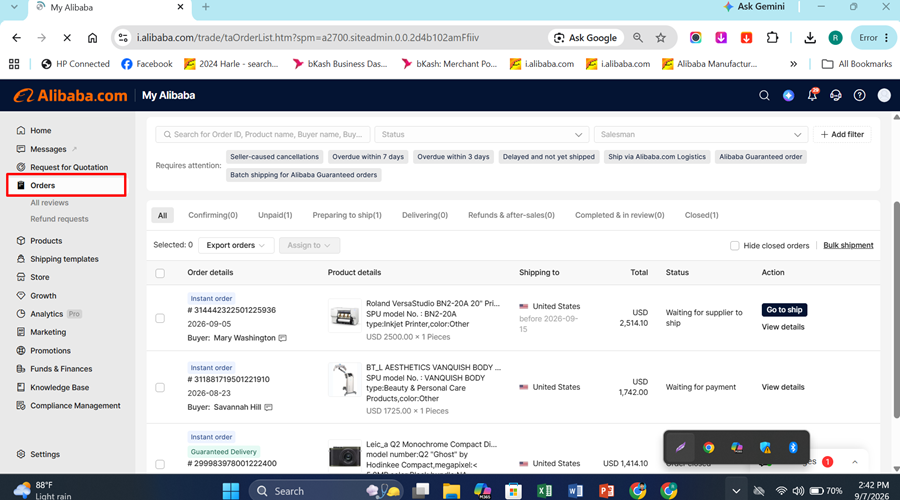900x500 pixels.
Task: Bookmark this page with the star icon
Action: coord(661,38)
